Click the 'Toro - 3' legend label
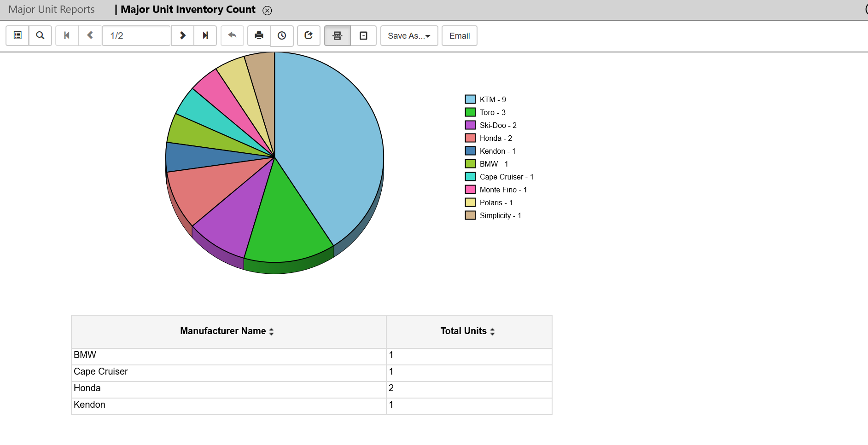Image resolution: width=868 pixels, height=445 pixels. tap(493, 112)
